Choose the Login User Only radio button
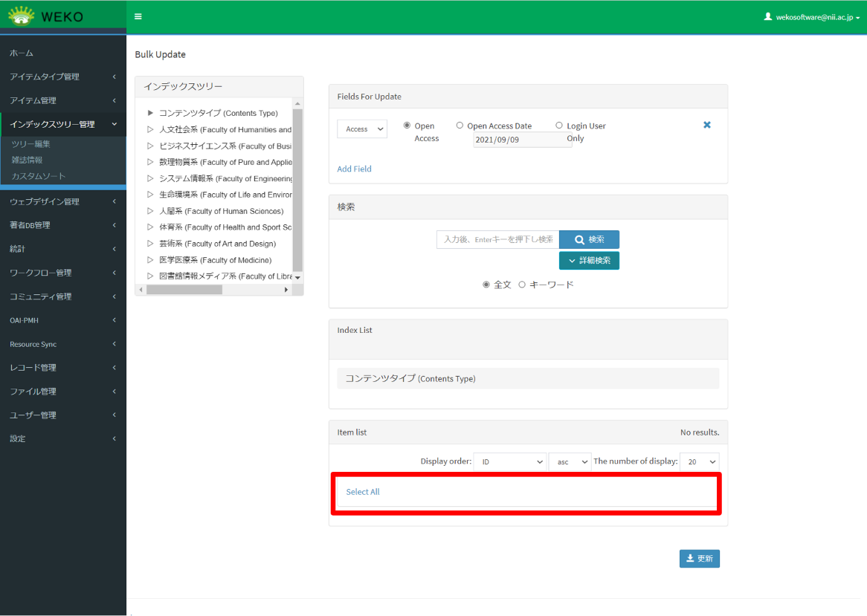This screenshot has width=867, height=616. pos(559,126)
